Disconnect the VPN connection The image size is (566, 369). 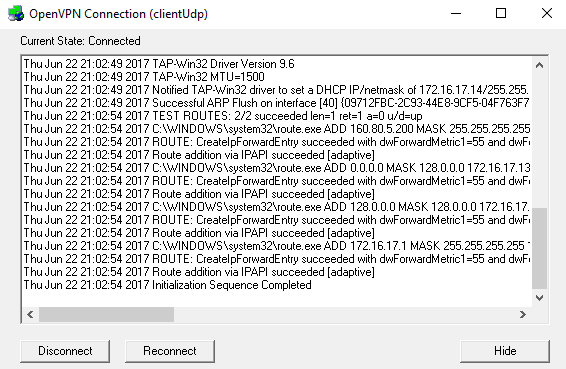(x=65, y=351)
